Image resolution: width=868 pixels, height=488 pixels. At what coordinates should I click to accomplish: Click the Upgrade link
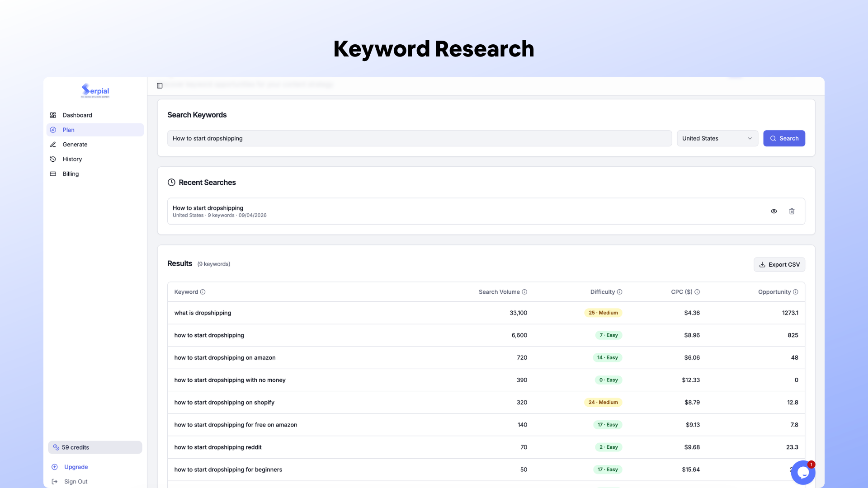point(76,467)
